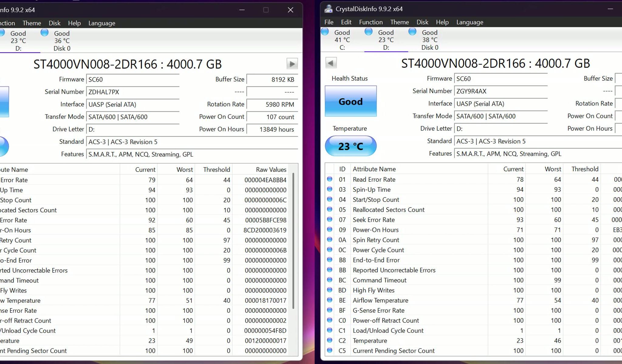Click status dot for Current Pending Sector Count
The height and width of the screenshot is (364, 622).
330,350
